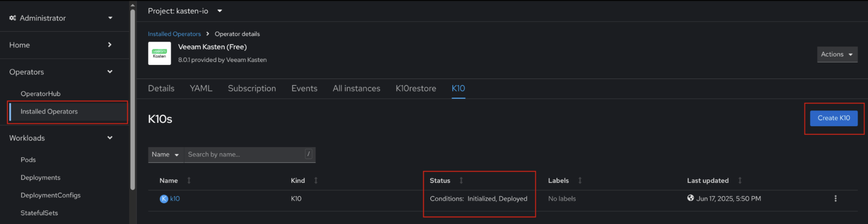Image resolution: width=868 pixels, height=224 pixels.
Task: Click the Veeam Kasten operator logo
Action: click(159, 53)
